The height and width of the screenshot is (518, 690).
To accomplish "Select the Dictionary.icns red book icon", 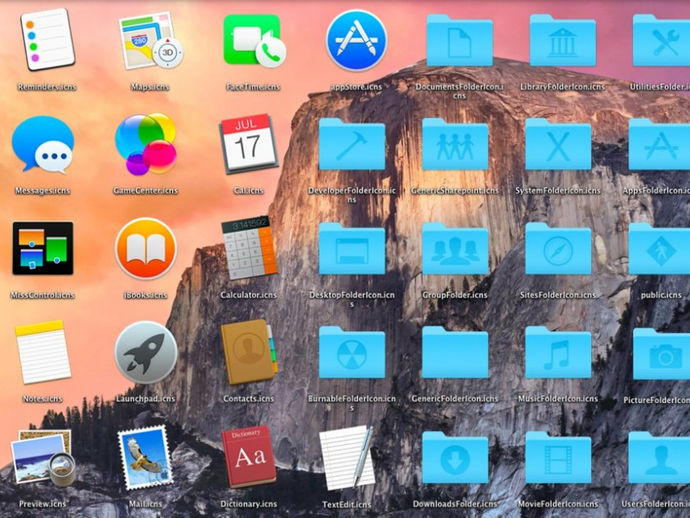I will [x=249, y=457].
